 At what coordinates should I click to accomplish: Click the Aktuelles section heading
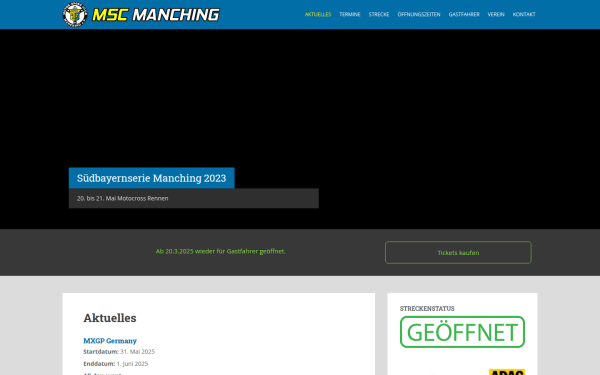pos(110,318)
